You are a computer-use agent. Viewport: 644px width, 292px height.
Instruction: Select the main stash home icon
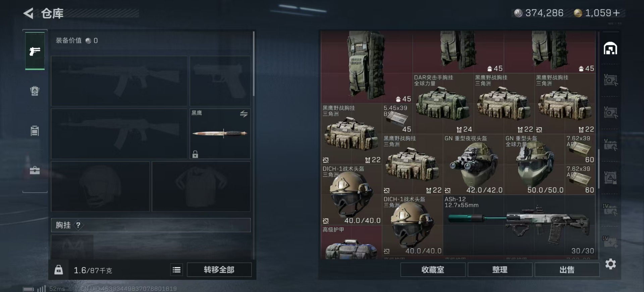pyautogui.click(x=610, y=49)
